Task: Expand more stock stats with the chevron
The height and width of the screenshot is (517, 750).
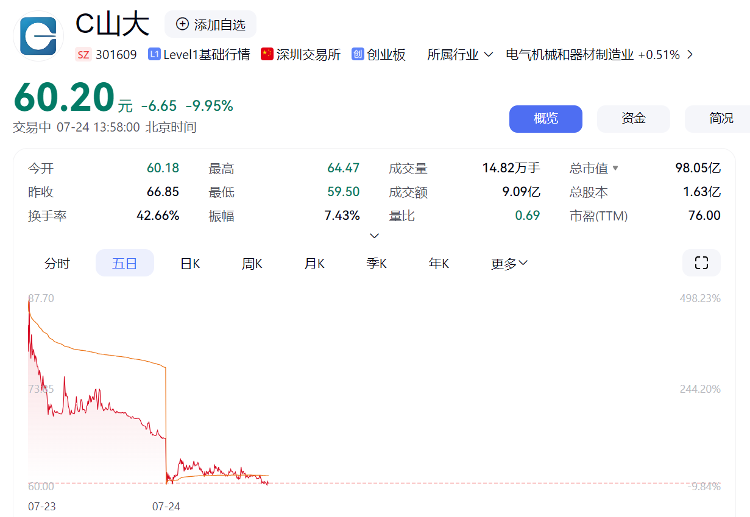Action: tap(375, 236)
